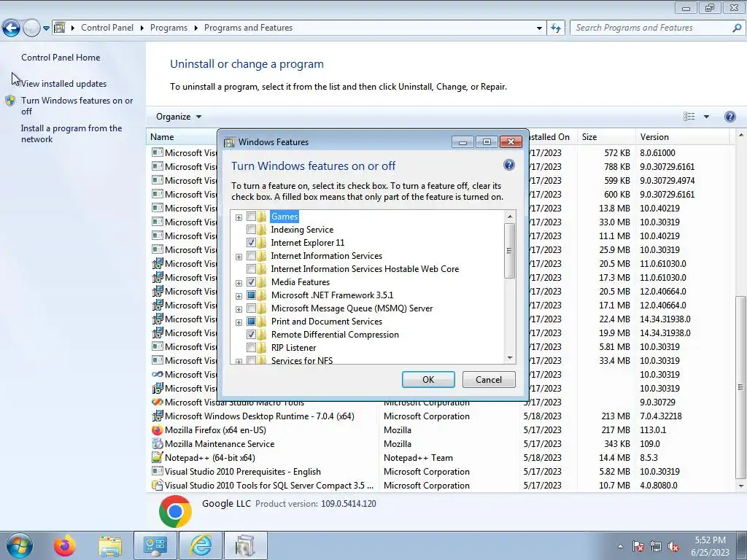Click the Action Center flag tray icon
Viewport: 747px width, 560px height.
638,546
